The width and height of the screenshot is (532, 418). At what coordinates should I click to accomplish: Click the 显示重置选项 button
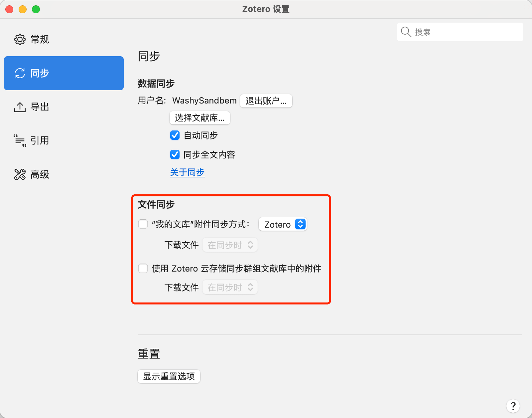(x=169, y=376)
